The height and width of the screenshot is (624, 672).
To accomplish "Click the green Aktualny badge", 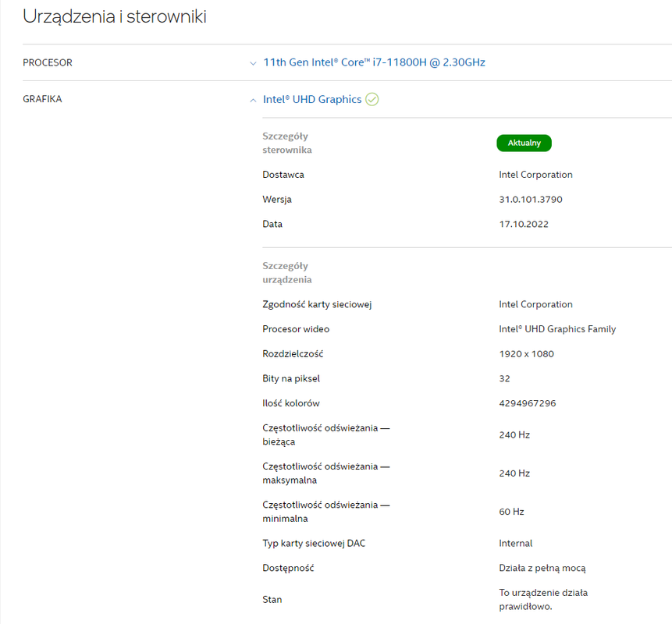I will tap(524, 143).
